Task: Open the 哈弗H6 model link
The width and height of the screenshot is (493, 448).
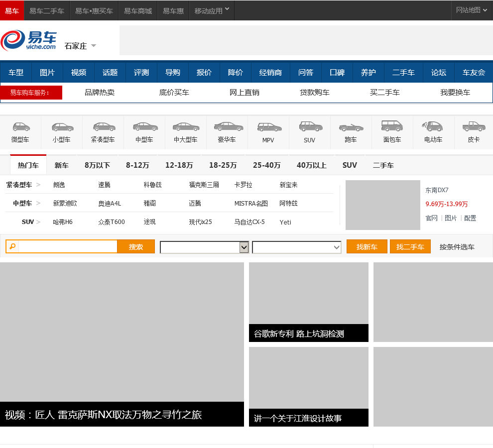Action: point(63,222)
